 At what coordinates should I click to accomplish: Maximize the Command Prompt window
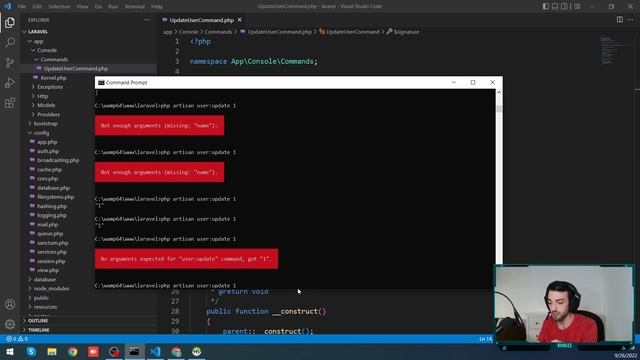[x=473, y=82]
